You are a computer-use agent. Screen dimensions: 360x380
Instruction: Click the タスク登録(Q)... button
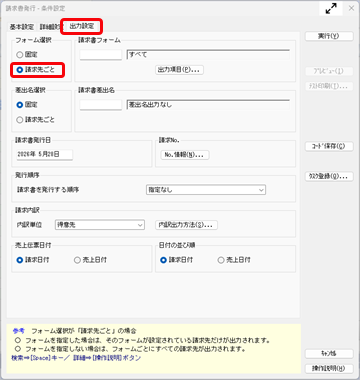[329, 176]
